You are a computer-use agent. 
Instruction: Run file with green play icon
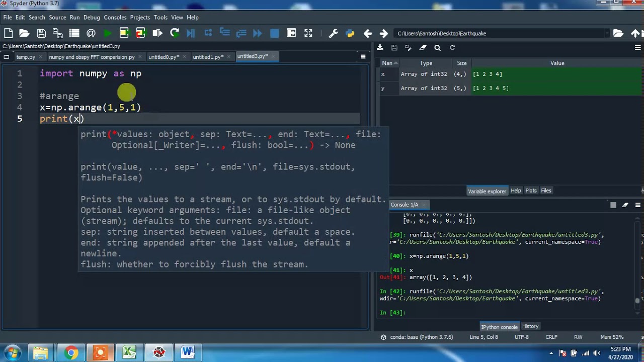(108, 33)
